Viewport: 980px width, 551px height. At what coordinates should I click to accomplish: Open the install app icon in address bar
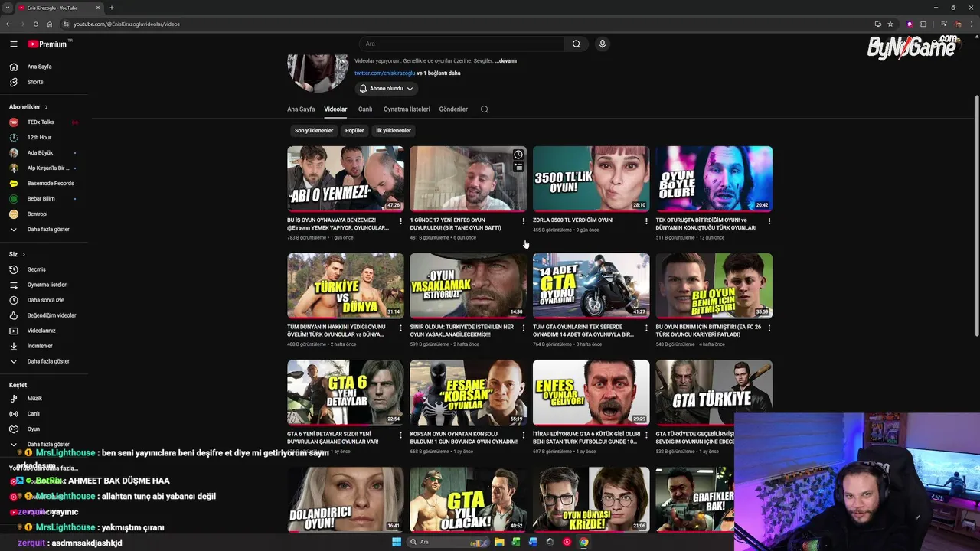(877, 24)
